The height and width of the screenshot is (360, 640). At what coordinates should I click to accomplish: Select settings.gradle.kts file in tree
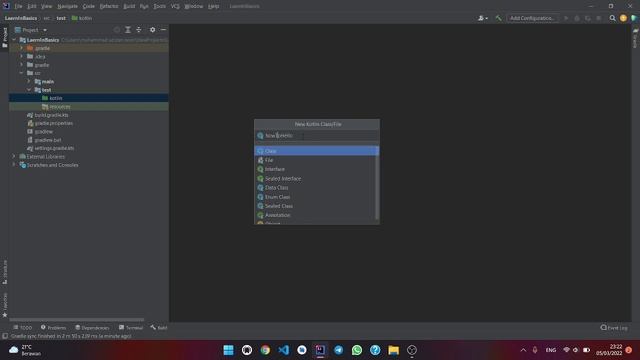tap(54, 148)
